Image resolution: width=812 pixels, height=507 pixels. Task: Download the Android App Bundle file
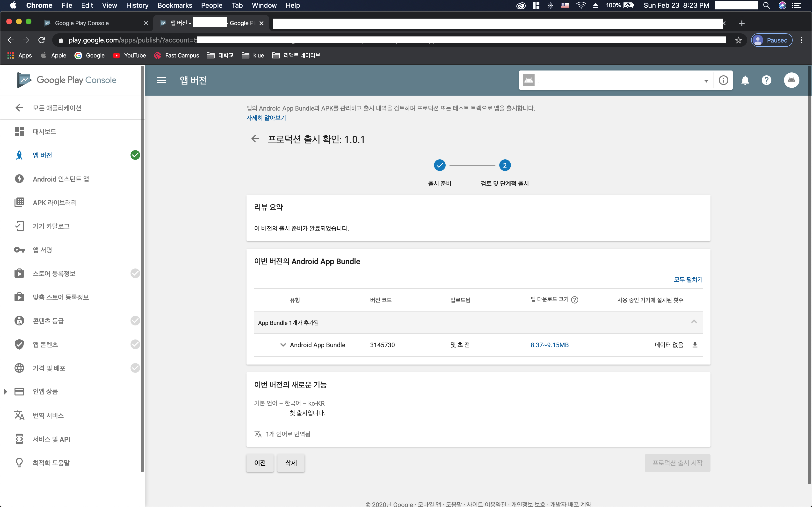point(695,345)
